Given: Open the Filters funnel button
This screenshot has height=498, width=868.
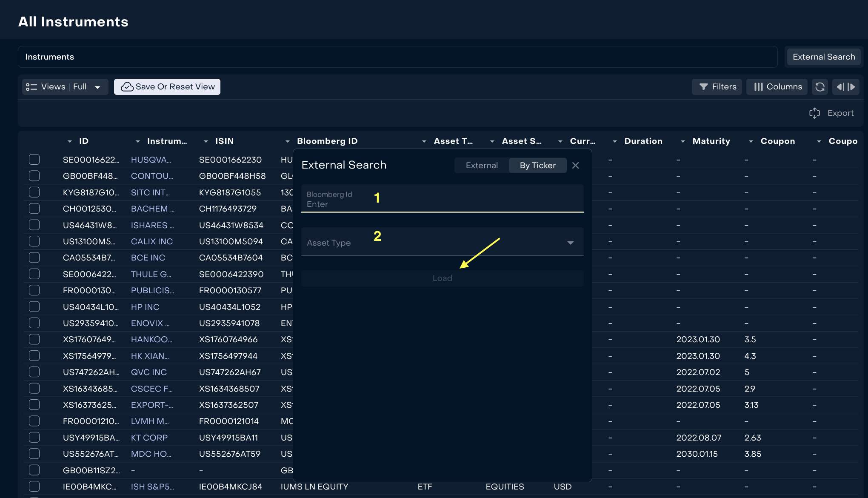Looking at the screenshot, I should [717, 87].
